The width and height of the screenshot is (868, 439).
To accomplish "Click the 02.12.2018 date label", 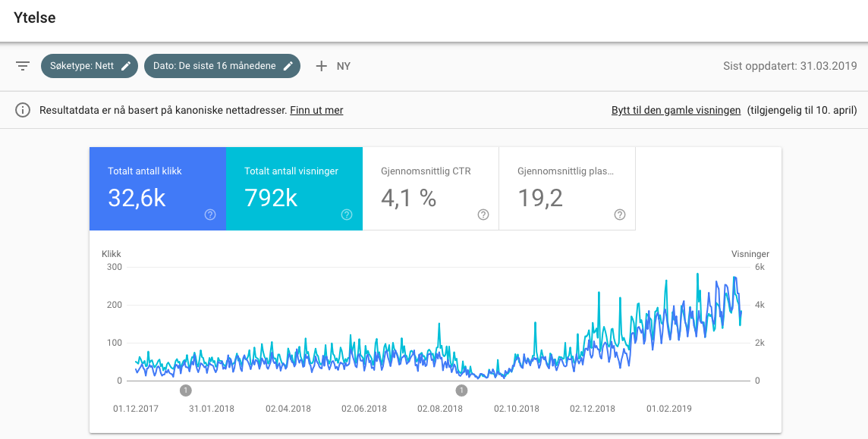I will click(x=593, y=409).
